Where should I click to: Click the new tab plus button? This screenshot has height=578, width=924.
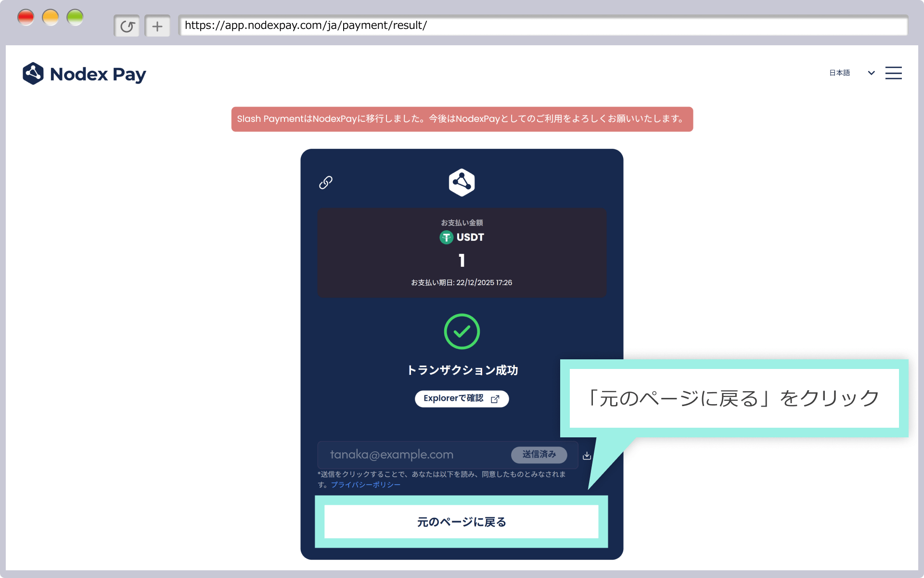pyautogui.click(x=157, y=26)
